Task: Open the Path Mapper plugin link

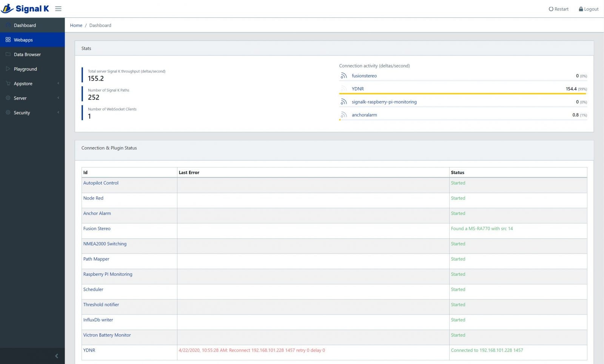Action: point(96,259)
